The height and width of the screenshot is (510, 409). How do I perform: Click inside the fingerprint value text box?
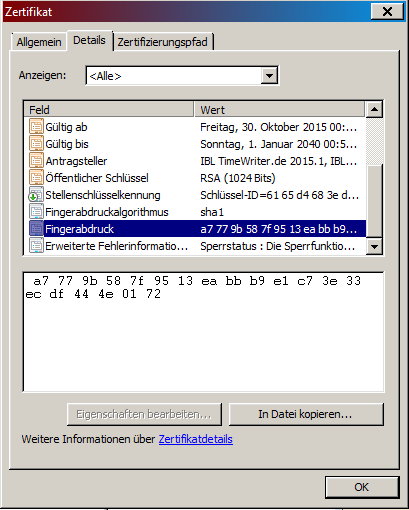[x=203, y=332]
